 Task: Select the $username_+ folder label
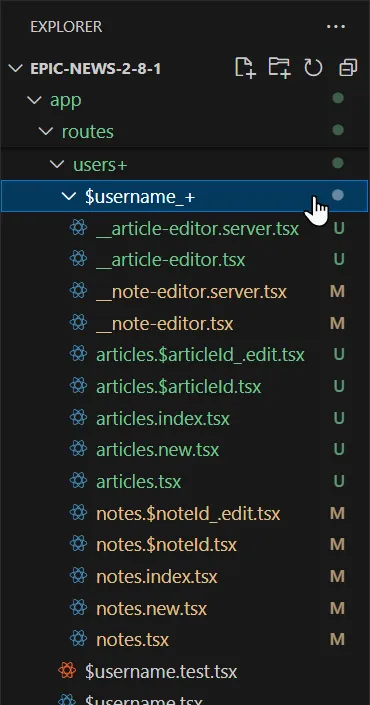tap(140, 196)
